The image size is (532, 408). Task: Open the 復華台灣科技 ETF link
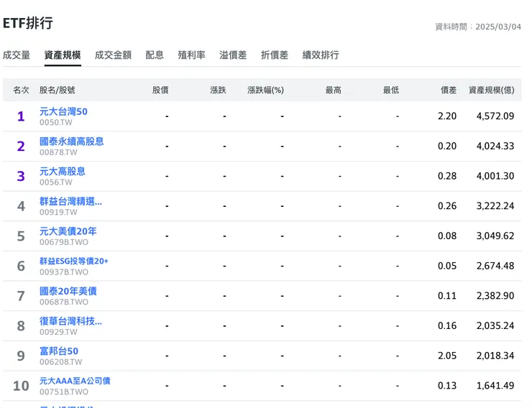[x=70, y=321]
